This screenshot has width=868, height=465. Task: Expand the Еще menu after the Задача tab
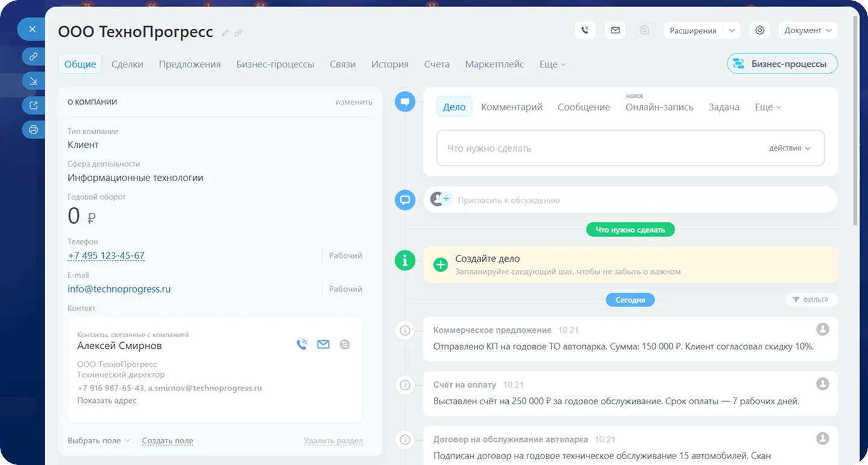point(768,107)
